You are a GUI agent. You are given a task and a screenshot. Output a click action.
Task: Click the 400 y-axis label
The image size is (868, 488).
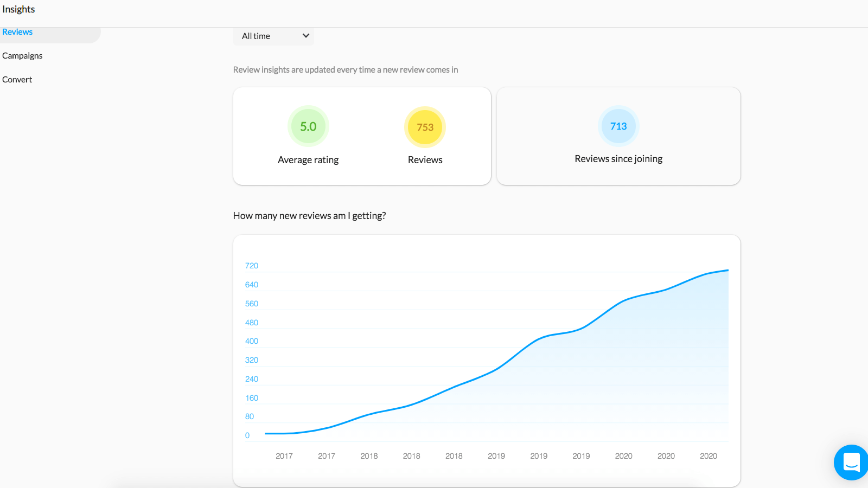pyautogui.click(x=252, y=341)
